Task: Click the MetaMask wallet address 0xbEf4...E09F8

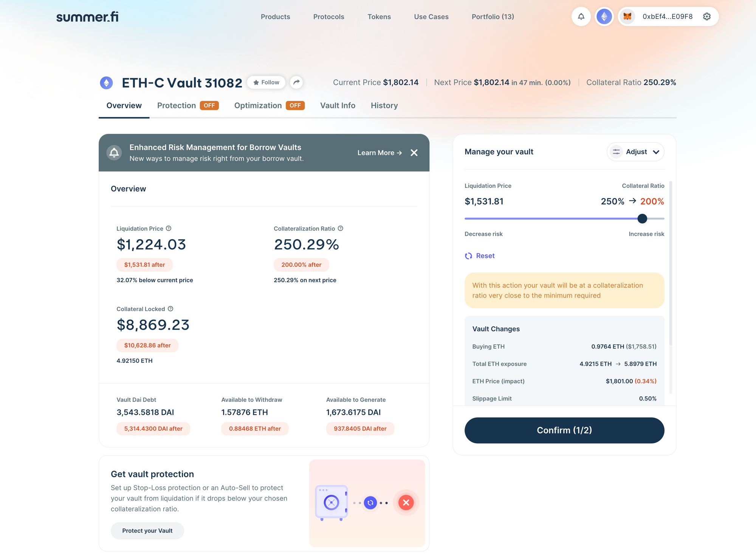Action: (x=667, y=17)
